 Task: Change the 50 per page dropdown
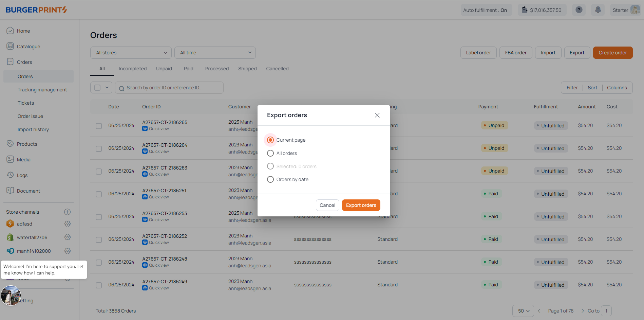(x=523, y=311)
